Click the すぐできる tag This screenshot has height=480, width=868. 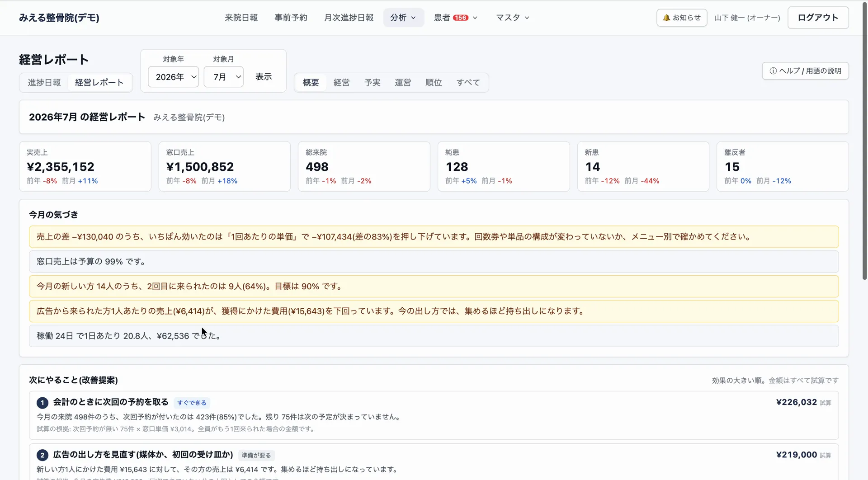click(192, 403)
